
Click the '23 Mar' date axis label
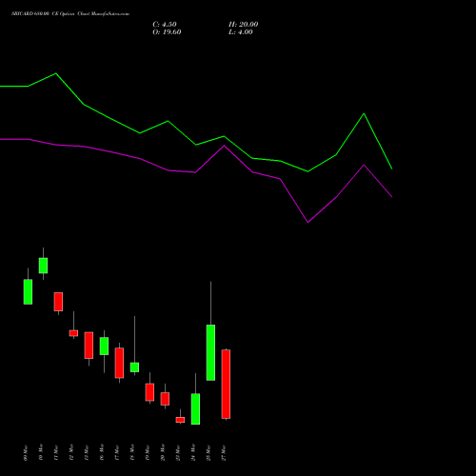pos(178,453)
